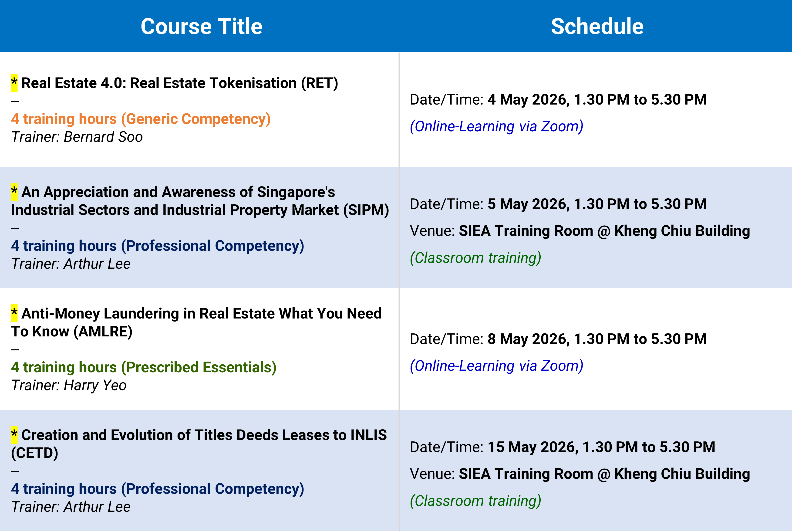Select the Trainer: Harry Yeo line

pyautogui.click(x=69, y=385)
